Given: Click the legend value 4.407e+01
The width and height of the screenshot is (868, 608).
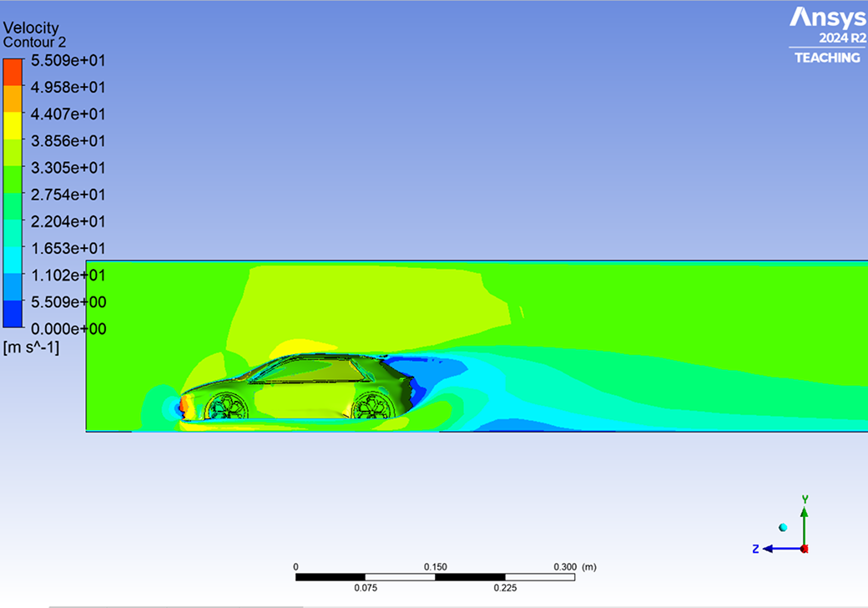Looking at the screenshot, I should 68,114.
